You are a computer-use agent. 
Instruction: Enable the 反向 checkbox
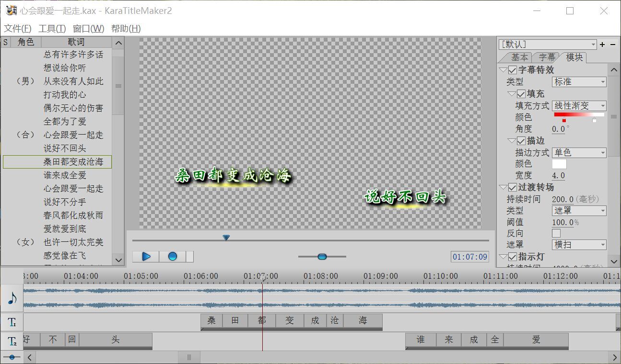(556, 233)
